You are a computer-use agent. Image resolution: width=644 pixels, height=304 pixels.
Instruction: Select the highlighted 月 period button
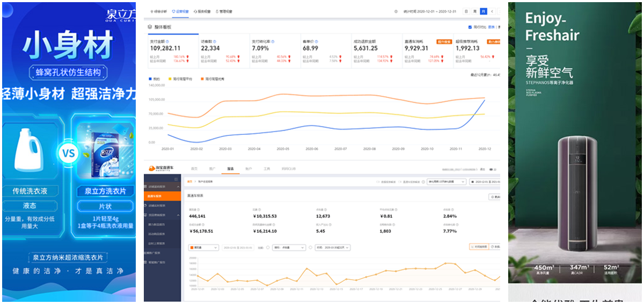tap(484, 11)
